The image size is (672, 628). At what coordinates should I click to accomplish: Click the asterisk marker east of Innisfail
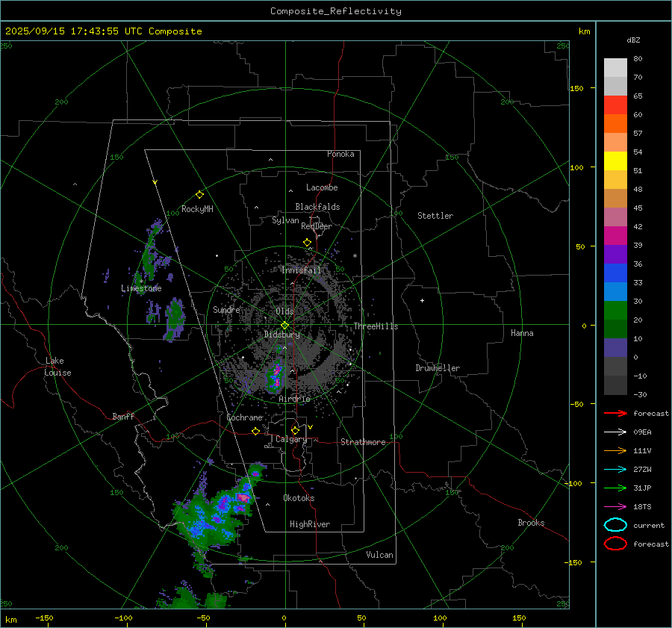tap(355, 256)
